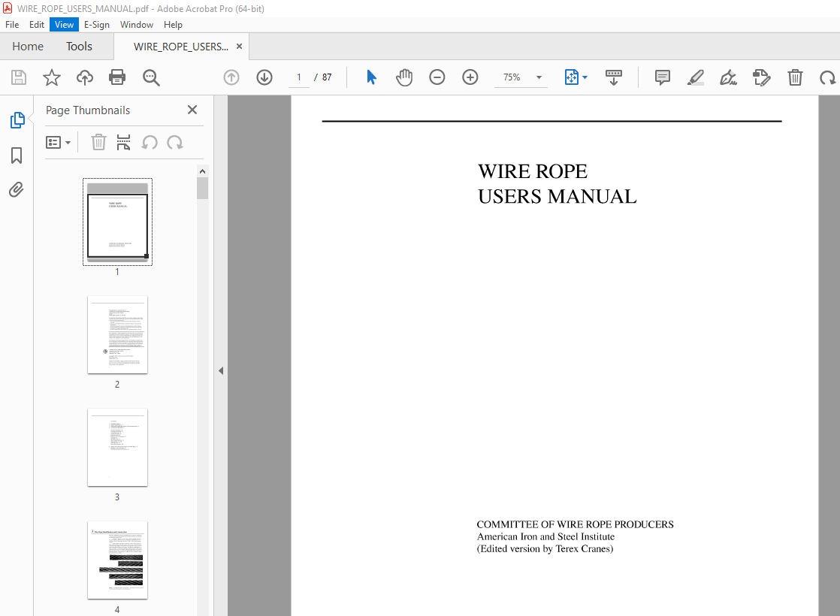Viewport: 840px width, 616px height.
Task: Select the Highlight text tool
Action: click(x=695, y=77)
